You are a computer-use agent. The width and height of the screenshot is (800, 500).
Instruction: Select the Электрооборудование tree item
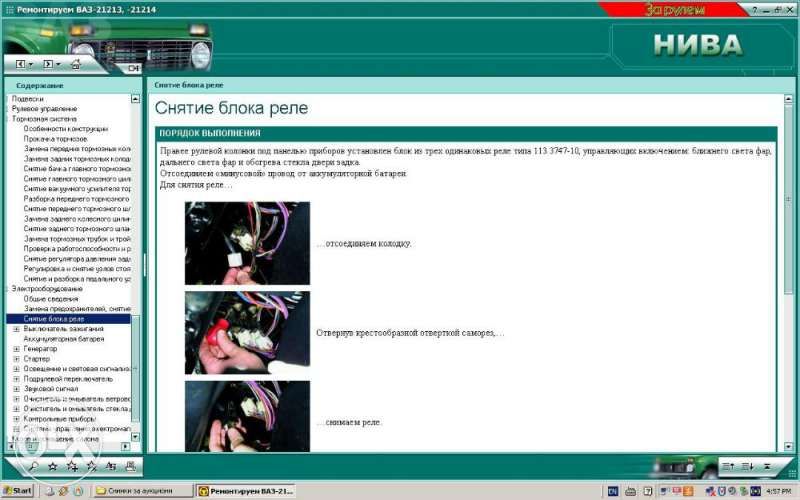tap(47, 289)
